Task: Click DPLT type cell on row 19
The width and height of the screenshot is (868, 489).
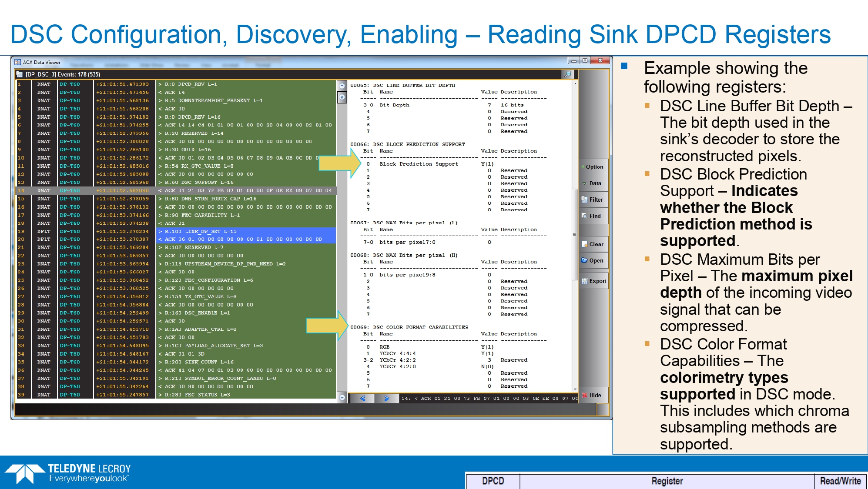Action: point(44,232)
